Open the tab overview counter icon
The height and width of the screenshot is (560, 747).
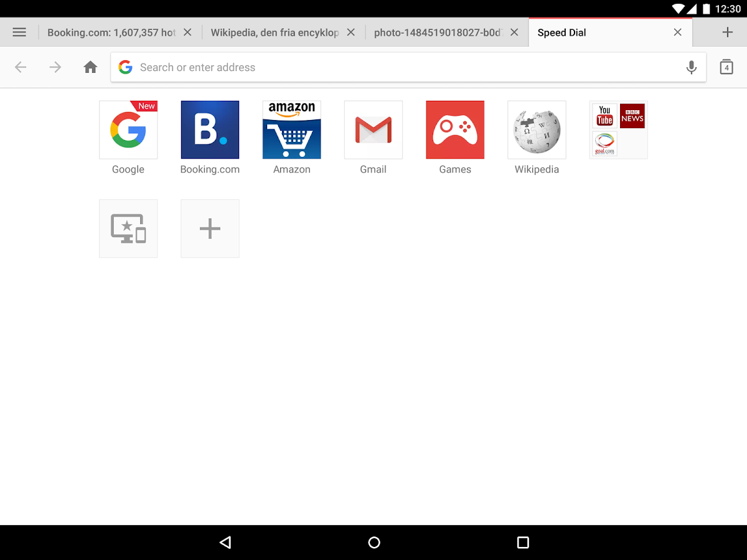[726, 67]
